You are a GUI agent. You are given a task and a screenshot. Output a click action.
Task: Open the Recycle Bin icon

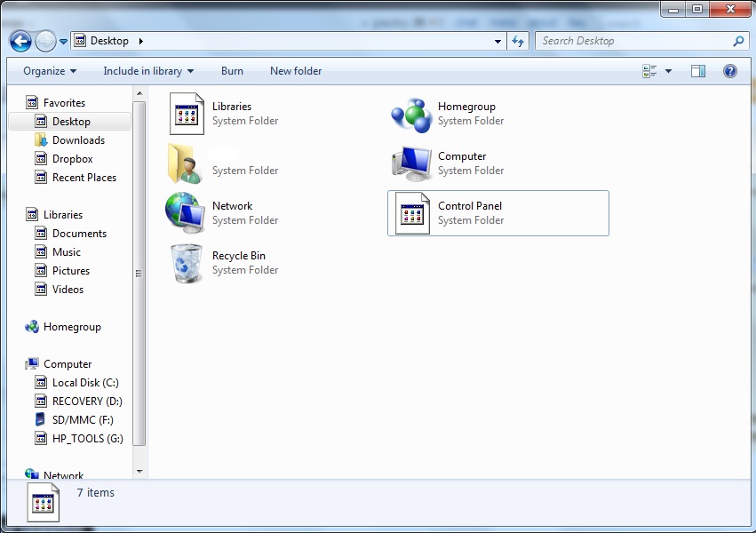[187, 263]
